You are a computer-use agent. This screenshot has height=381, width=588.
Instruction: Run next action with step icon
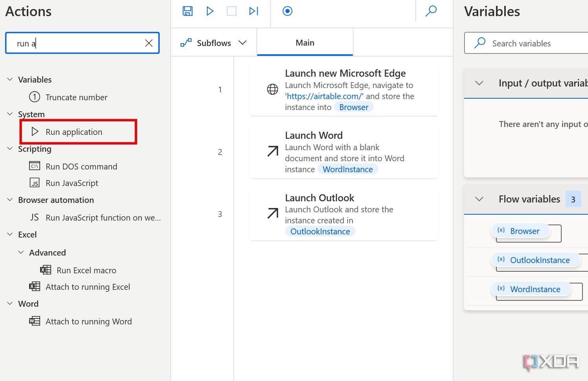coord(254,11)
